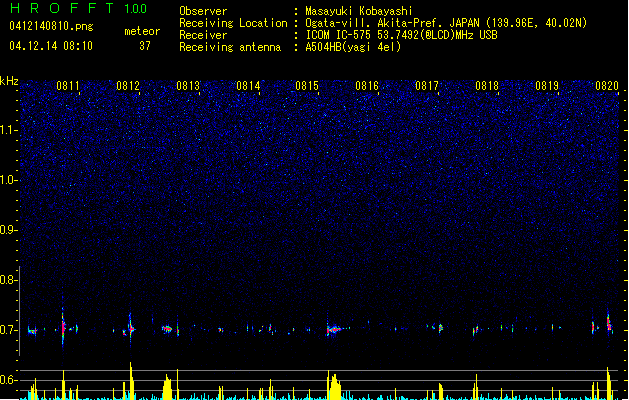Select the Ogata-vill. Akita-Pref. JAPAN location text
Image resolution: width=629 pixels, height=400 pixels.
tap(446, 23)
